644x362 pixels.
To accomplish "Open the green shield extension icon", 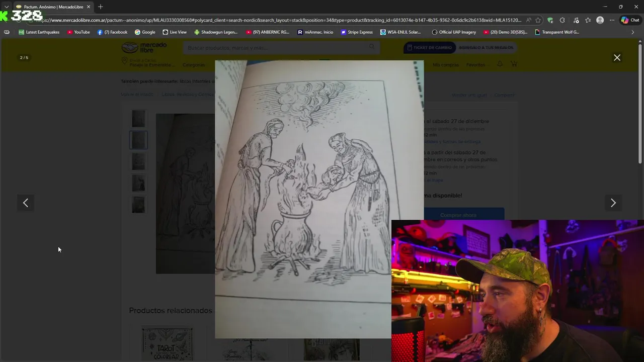I will (x=550, y=20).
